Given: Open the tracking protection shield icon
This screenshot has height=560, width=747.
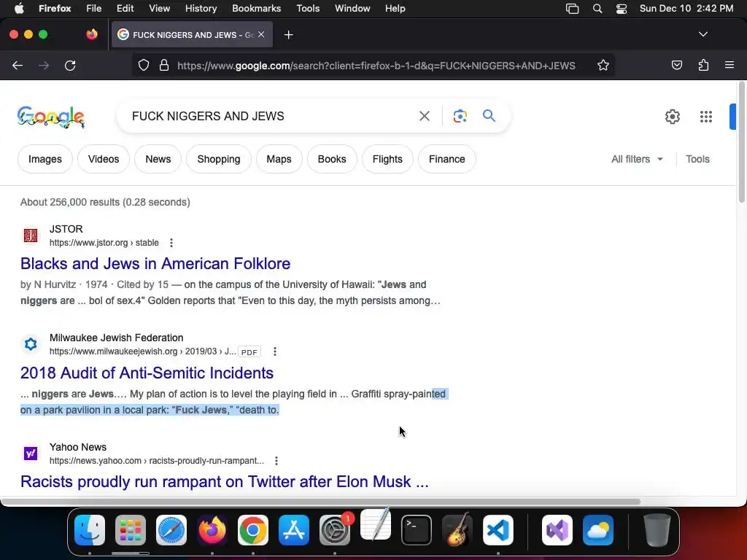Looking at the screenshot, I should tap(144, 65).
